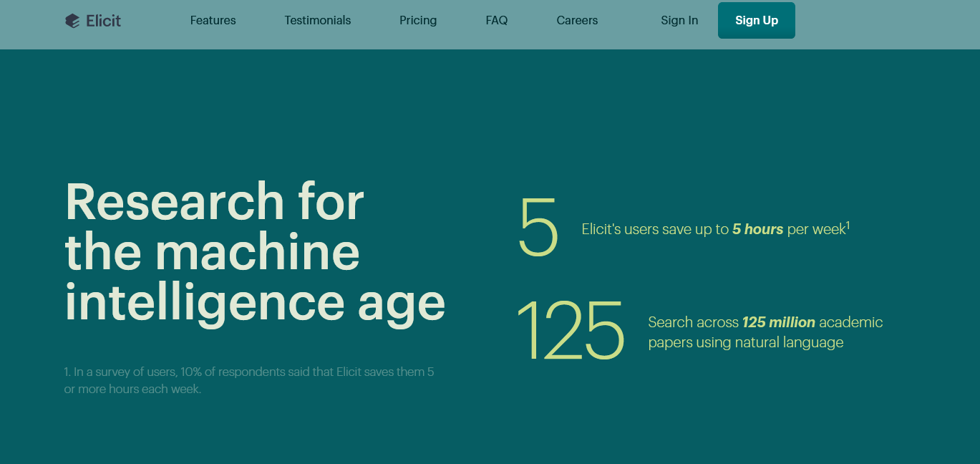980x464 pixels.
Task: Open the Careers page
Action: [577, 20]
